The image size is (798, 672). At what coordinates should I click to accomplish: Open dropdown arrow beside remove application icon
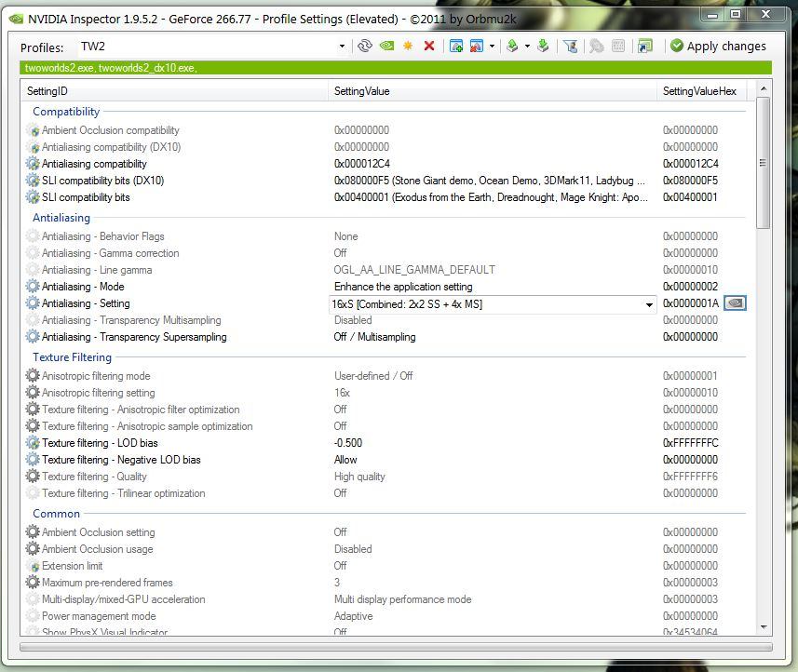(x=492, y=47)
